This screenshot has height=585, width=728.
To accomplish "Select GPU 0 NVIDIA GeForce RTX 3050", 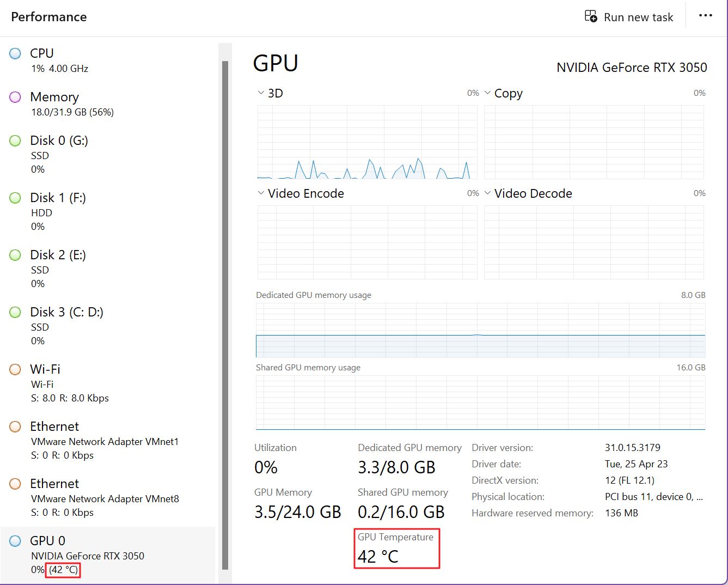I will [x=48, y=540].
